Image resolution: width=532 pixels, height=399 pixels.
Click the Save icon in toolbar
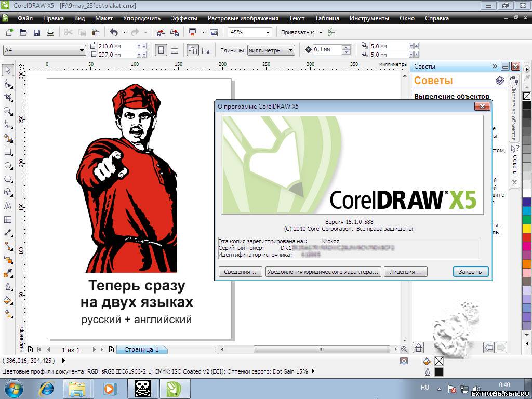(x=37, y=32)
